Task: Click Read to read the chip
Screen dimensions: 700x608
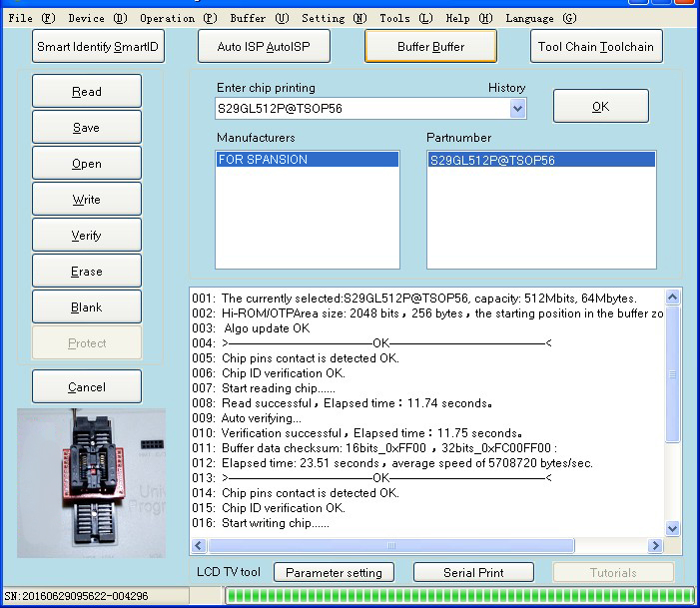Action: [87, 92]
